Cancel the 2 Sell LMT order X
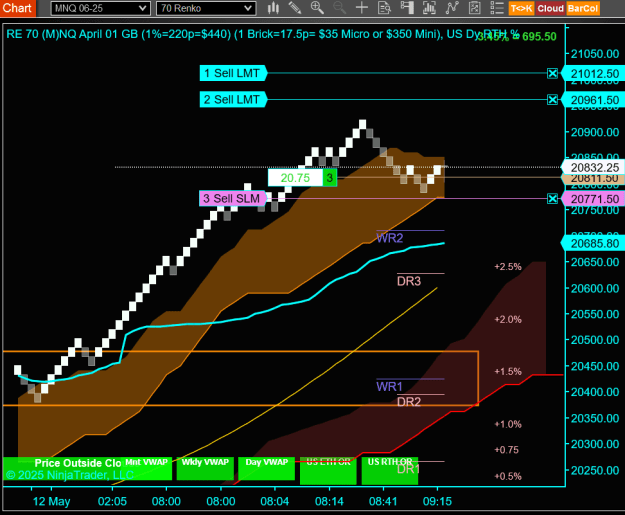The image size is (625, 515). click(x=552, y=100)
